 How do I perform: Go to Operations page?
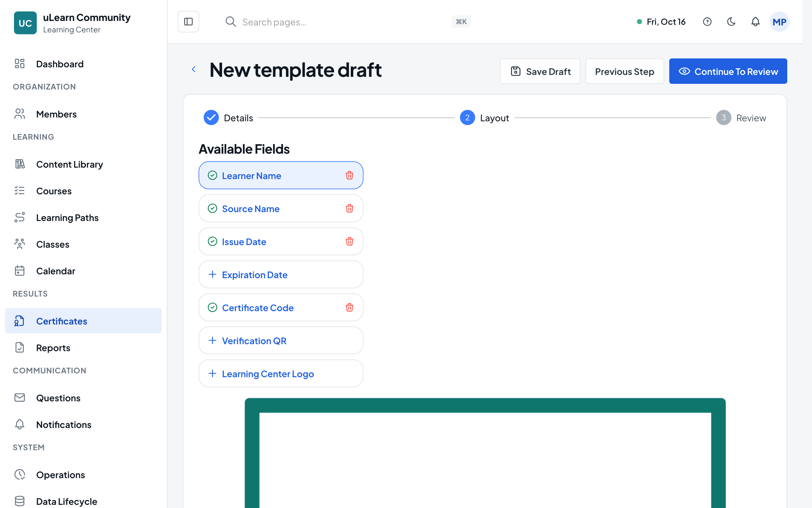(83, 475)
